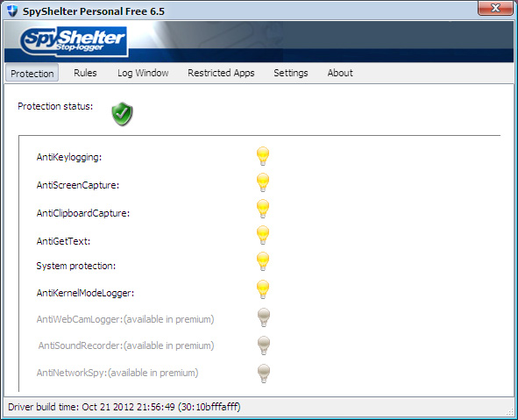Viewport: 518px width, 420px height.
Task: Click the System protection bulb icon
Action: pos(263,261)
